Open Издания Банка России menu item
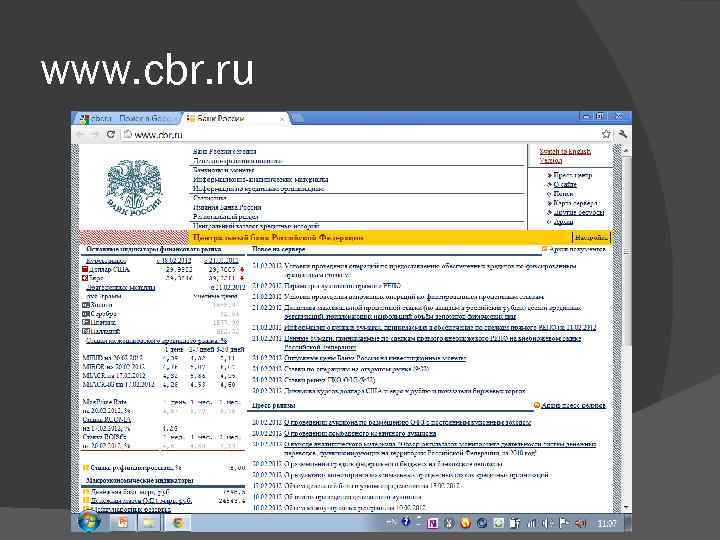The image size is (720, 540). (x=227, y=207)
